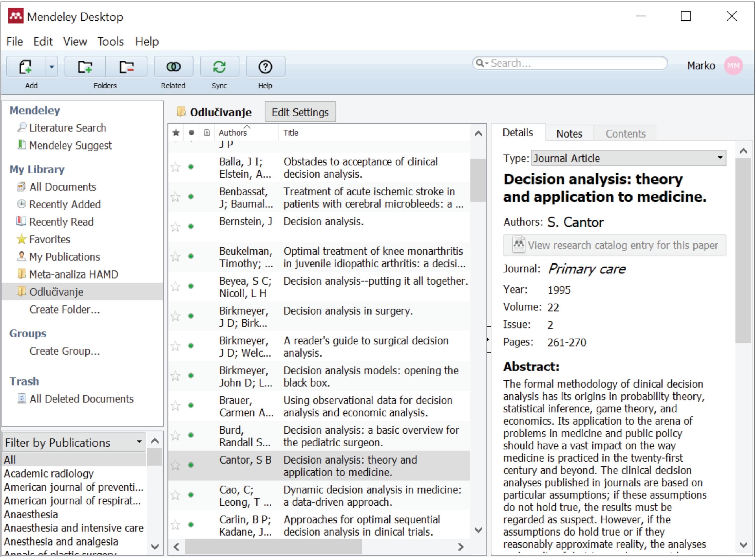
Task: Open My Publications
Action: 65,257
